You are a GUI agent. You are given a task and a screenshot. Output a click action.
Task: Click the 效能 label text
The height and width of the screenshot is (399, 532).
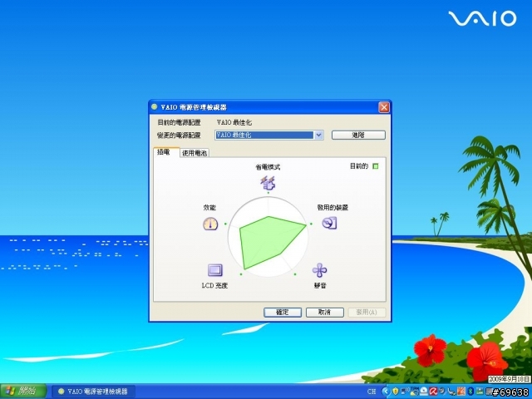(209, 208)
